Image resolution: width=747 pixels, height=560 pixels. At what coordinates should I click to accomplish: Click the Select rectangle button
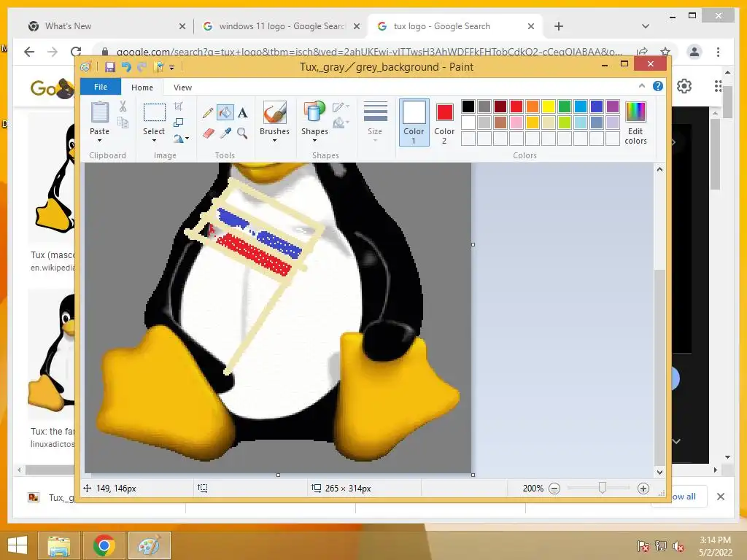pyautogui.click(x=155, y=113)
